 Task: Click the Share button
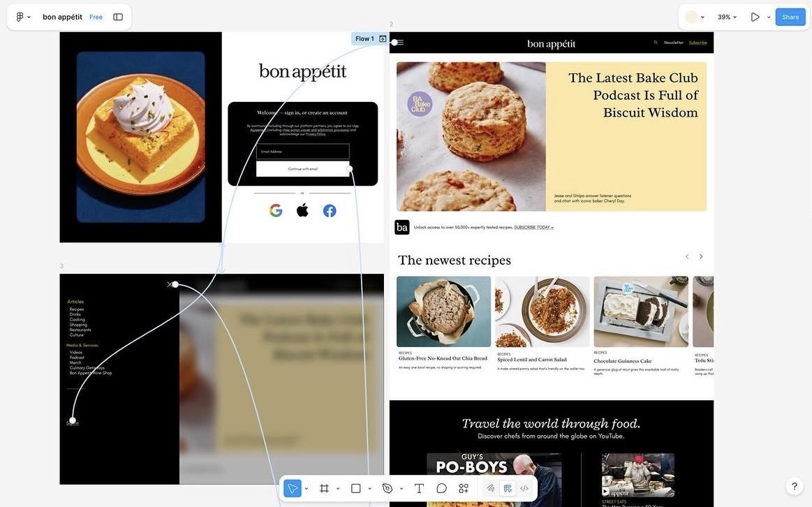pos(790,17)
